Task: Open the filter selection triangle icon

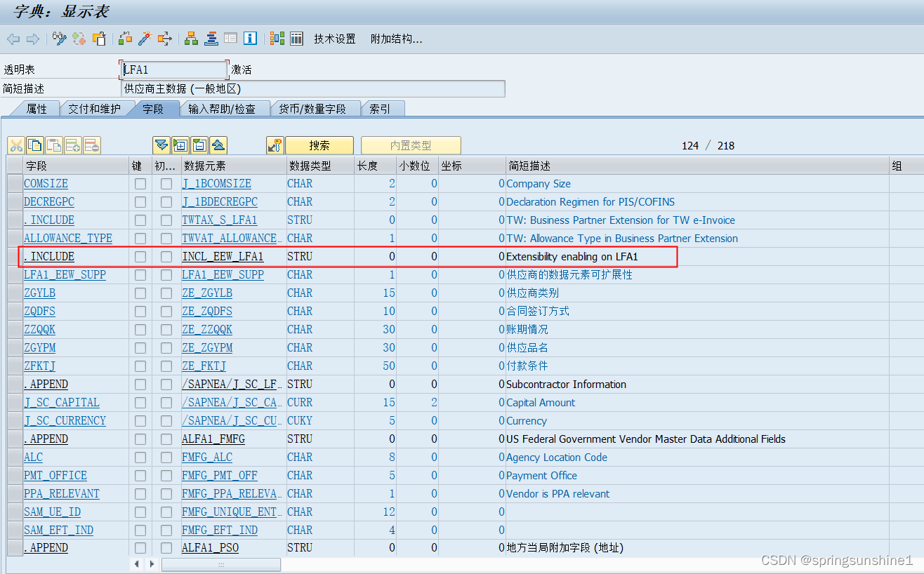Action: point(161,145)
